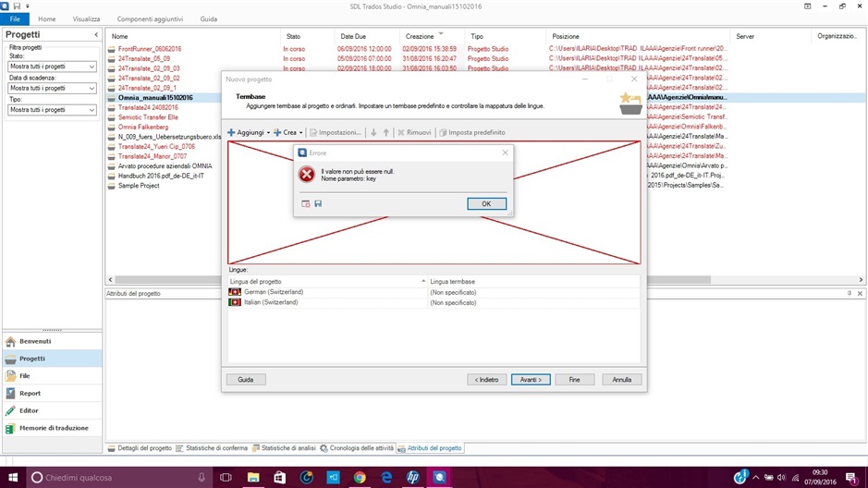Click the Avanti > button
The image size is (868, 488).
click(531, 380)
